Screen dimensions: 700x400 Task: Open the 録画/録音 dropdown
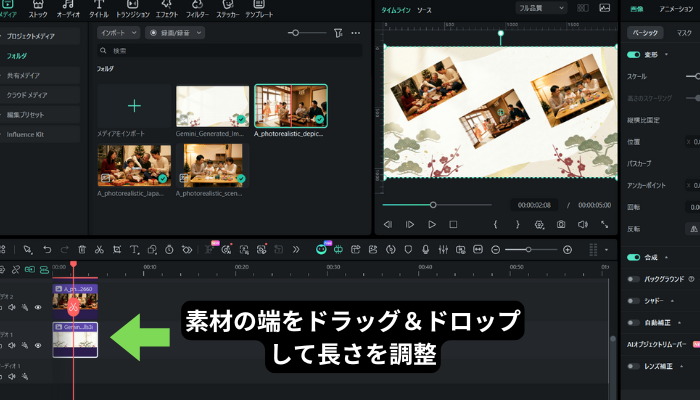(175, 33)
